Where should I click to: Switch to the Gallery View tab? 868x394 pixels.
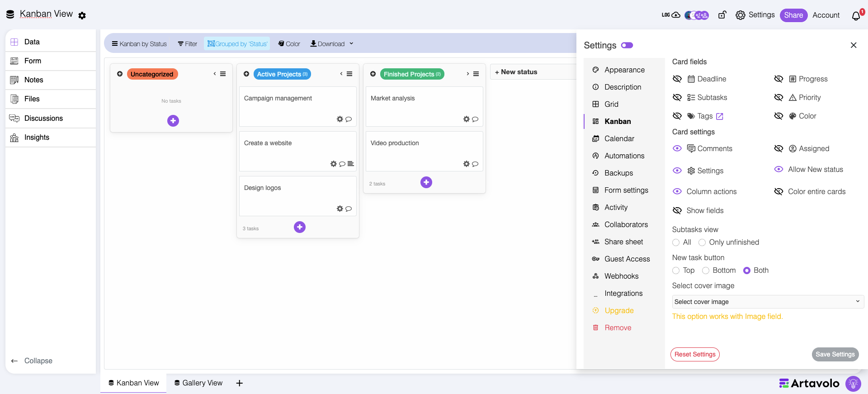(x=198, y=383)
